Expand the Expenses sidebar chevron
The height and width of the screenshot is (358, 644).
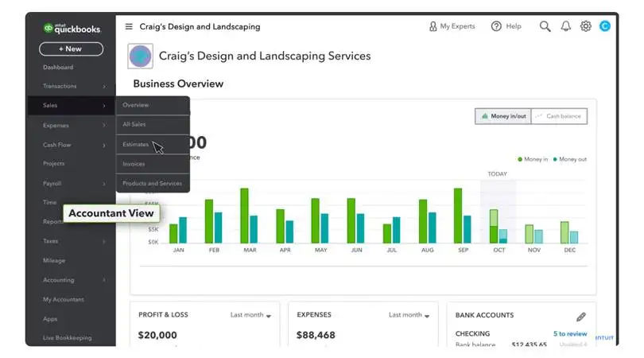104,126
